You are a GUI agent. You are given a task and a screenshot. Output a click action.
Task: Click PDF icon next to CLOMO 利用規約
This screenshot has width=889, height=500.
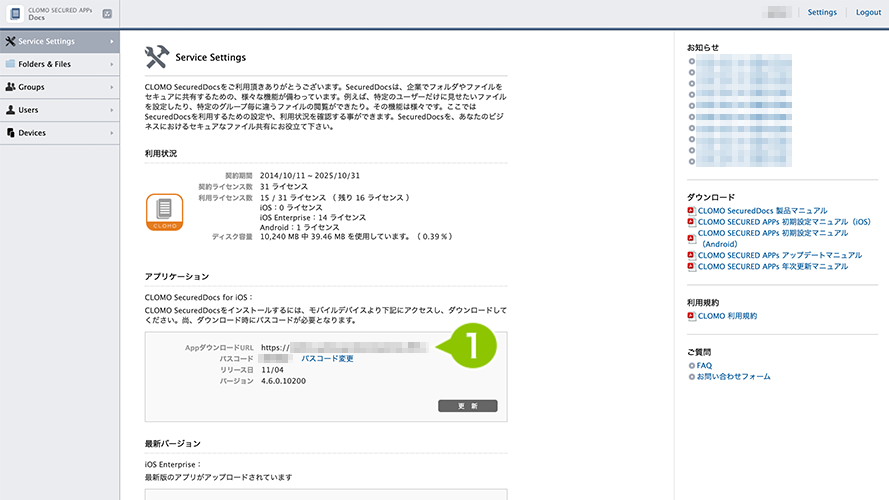click(691, 316)
